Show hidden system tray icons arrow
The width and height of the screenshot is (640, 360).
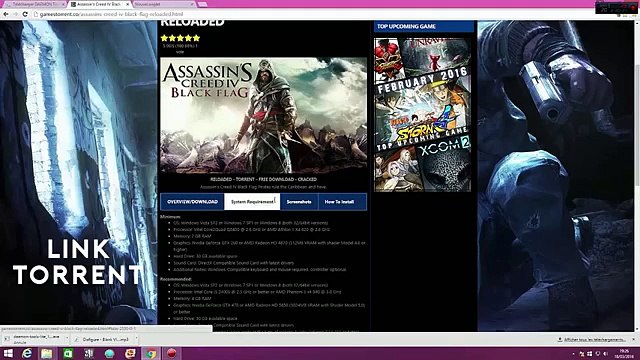(573, 354)
